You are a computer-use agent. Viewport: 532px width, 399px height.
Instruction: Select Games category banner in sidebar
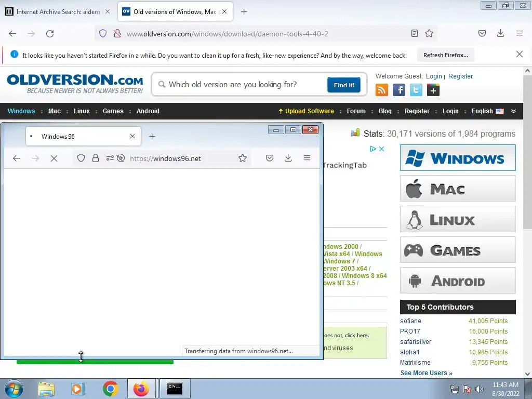coord(458,250)
